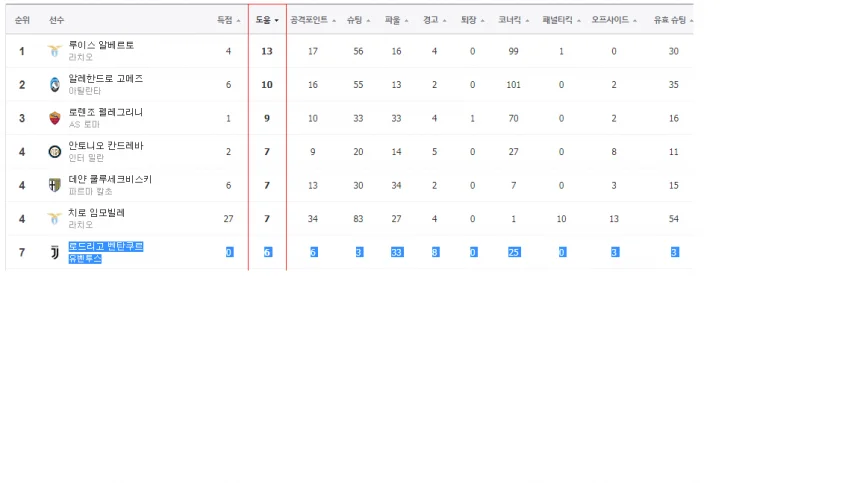
Task: Sort by the 코너킥 column header
Action: [x=513, y=20]
